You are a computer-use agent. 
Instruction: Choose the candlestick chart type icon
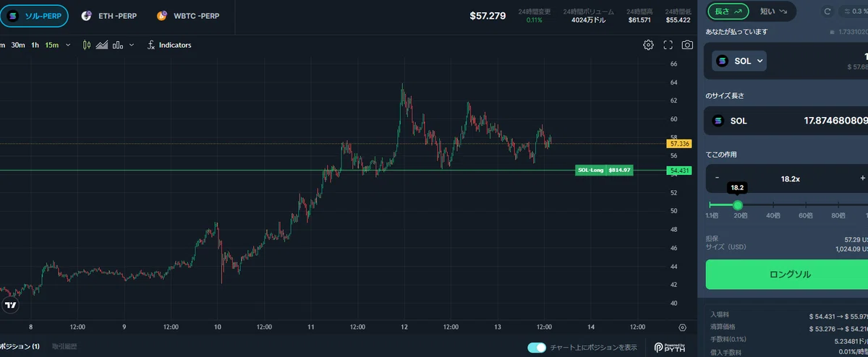coord(87,45)
